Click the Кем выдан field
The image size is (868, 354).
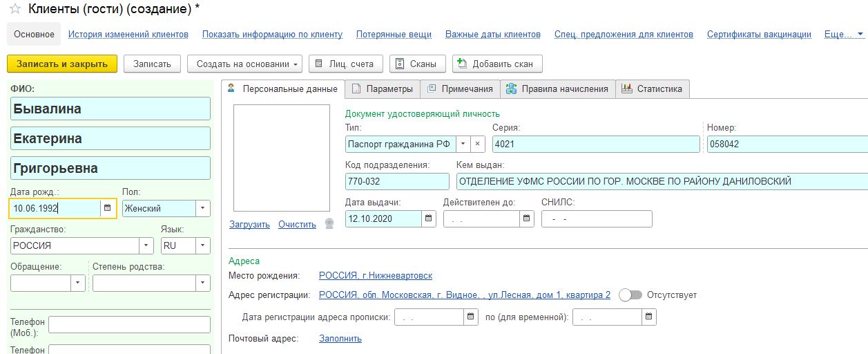point(662,181)
